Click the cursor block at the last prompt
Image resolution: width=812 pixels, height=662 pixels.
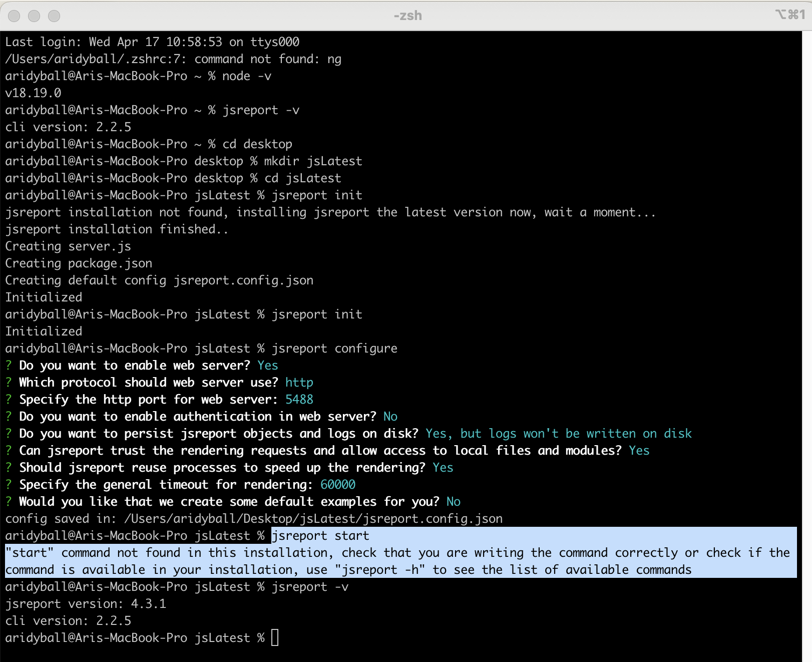[275, 637]
